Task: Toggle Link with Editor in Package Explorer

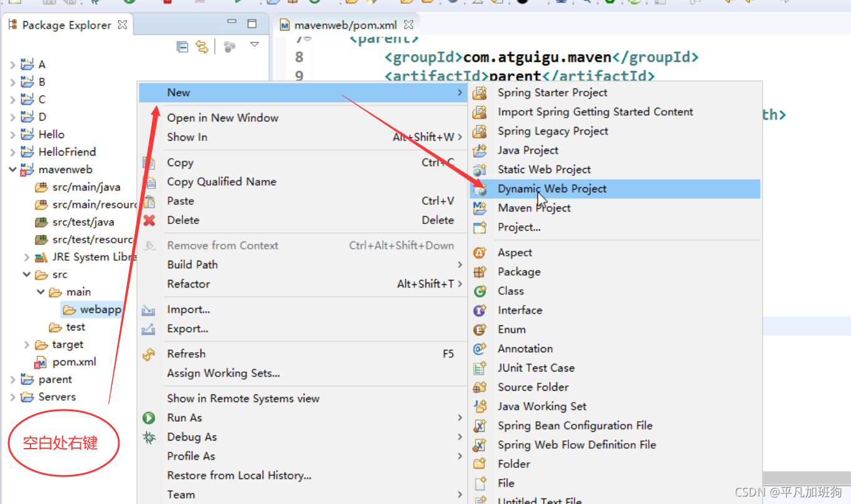Action: [202, 47]
